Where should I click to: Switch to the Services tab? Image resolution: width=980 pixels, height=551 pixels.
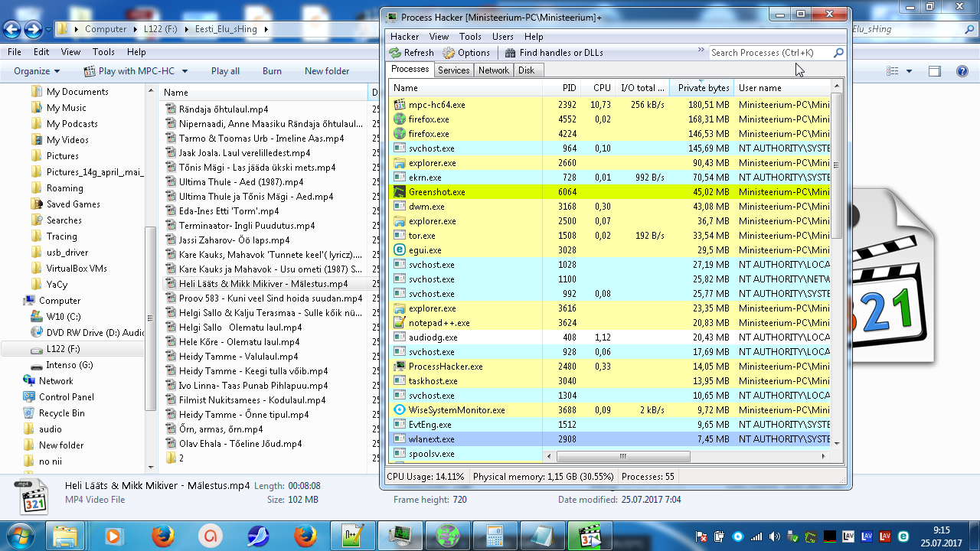click(453, 70)
